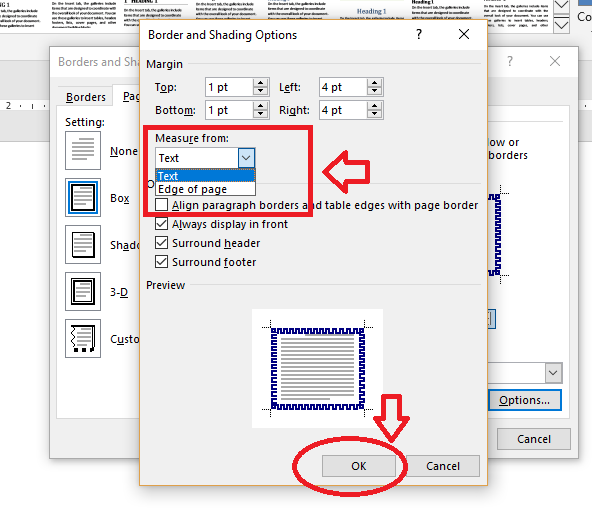Screen dimensions: 592x514
Task: Choose the 3-D border setting icon
Action: 83,291
